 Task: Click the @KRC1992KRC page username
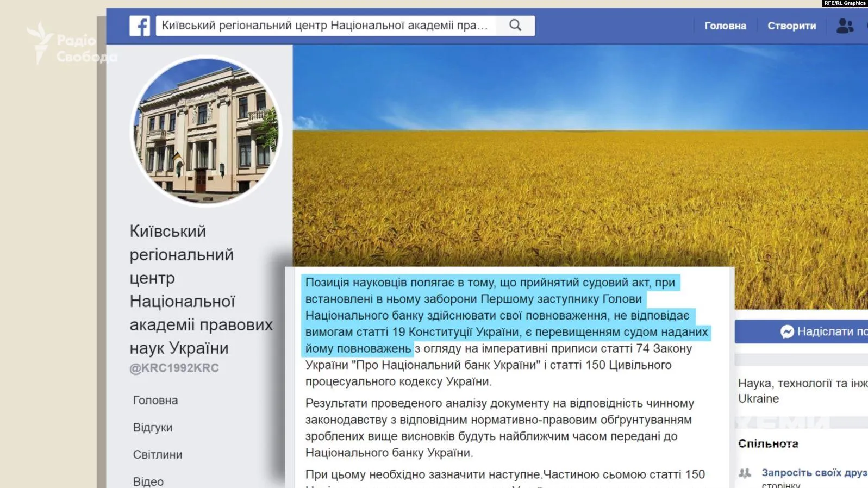(x=174, y=368)
